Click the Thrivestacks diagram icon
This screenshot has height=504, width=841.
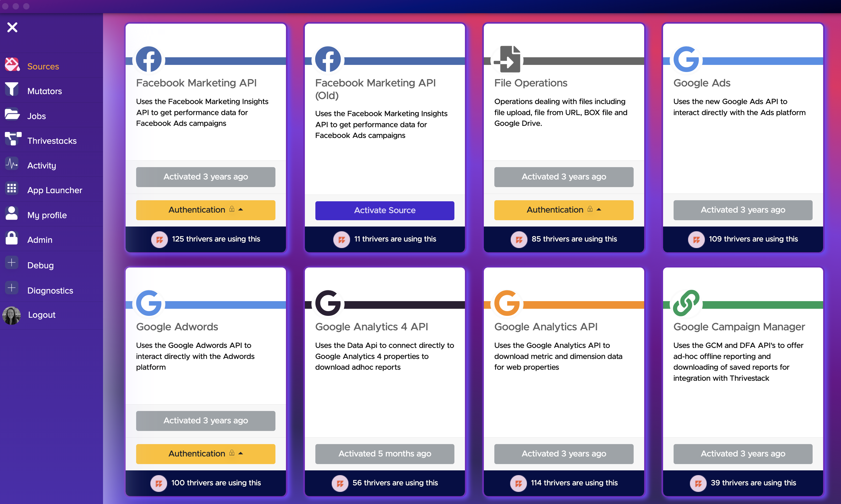coord(13,139)
